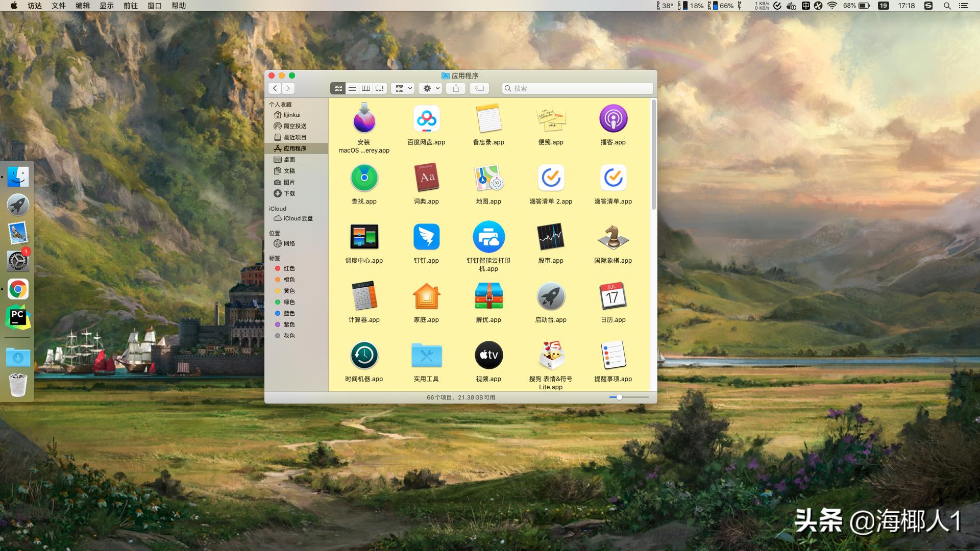
Task: Open the Share menu from the toolbar
Action: pos(456,88)
